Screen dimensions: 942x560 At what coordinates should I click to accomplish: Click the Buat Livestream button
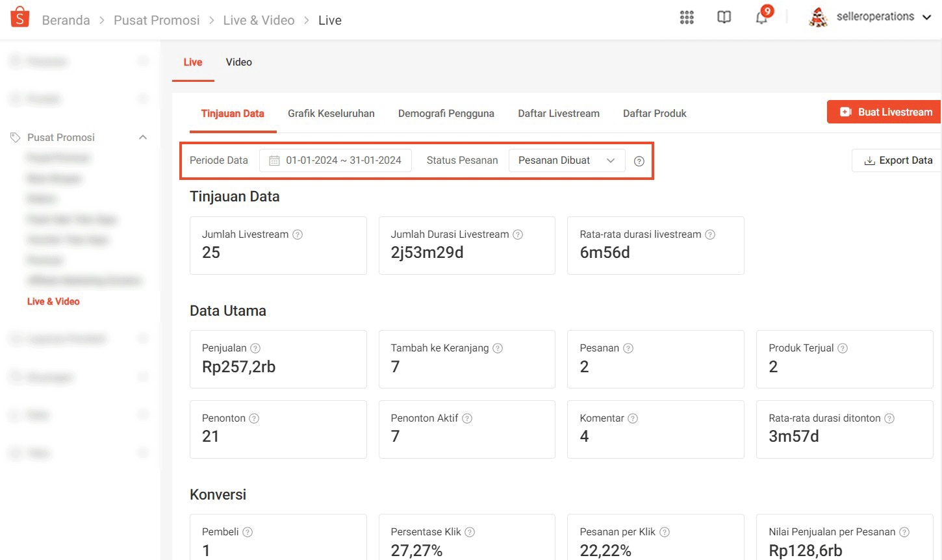(x=884, y=112)
